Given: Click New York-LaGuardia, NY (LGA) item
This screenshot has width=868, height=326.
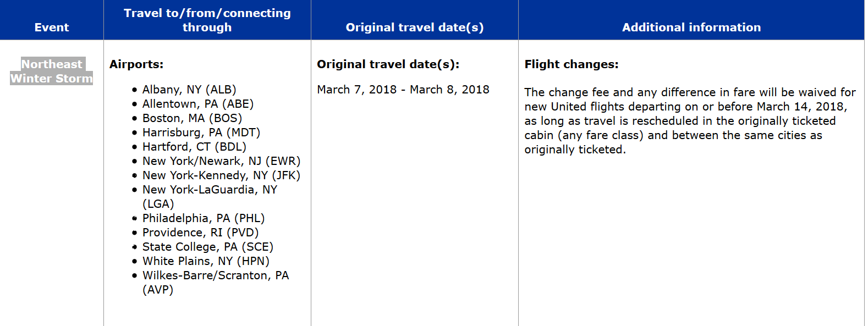Looking at the screenshot, I should click(210, 197).
